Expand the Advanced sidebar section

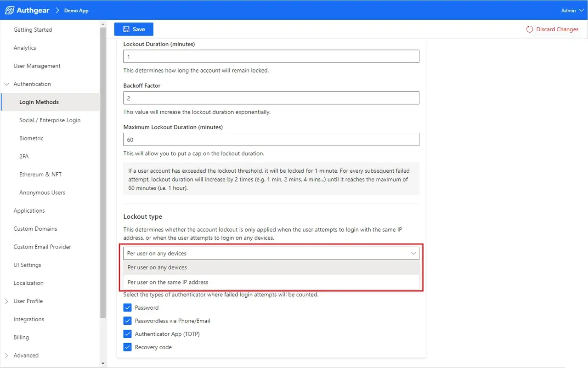click(6, 356)
